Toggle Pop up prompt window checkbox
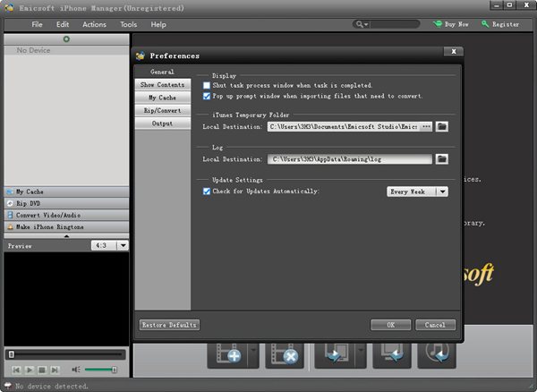The height and width of the screenshot is (392, 537). click(x=207, y=96)
